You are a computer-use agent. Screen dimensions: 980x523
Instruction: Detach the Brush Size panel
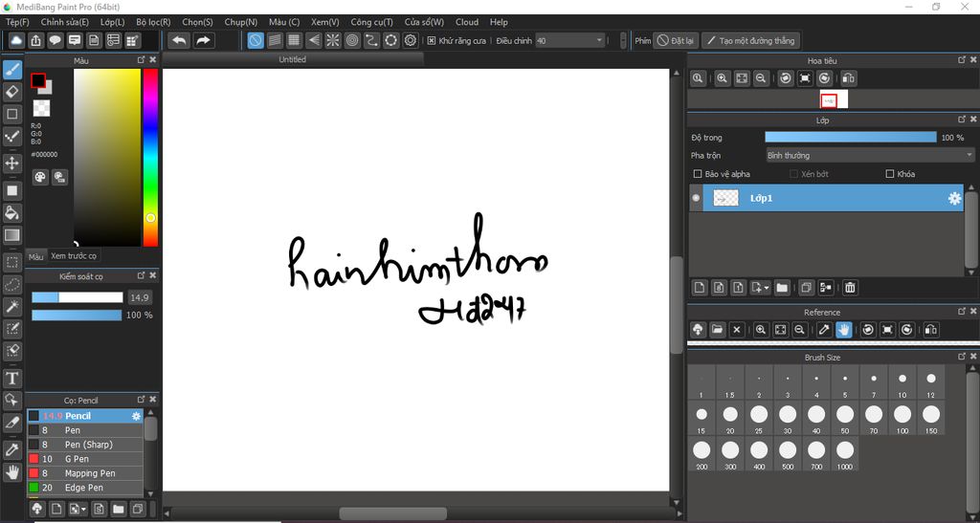coord(961,357)
